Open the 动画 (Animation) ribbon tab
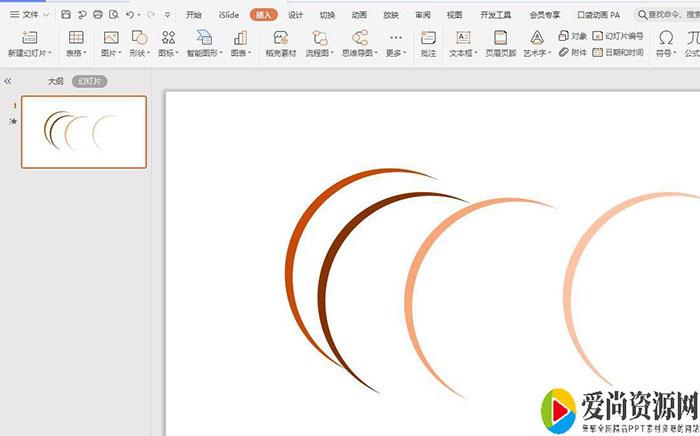The image size is (700, 436). point(359,15)
